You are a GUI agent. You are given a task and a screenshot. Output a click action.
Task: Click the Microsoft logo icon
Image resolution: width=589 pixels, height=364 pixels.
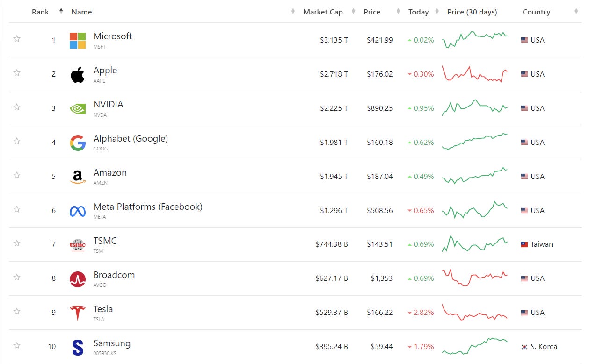[78, 41]
